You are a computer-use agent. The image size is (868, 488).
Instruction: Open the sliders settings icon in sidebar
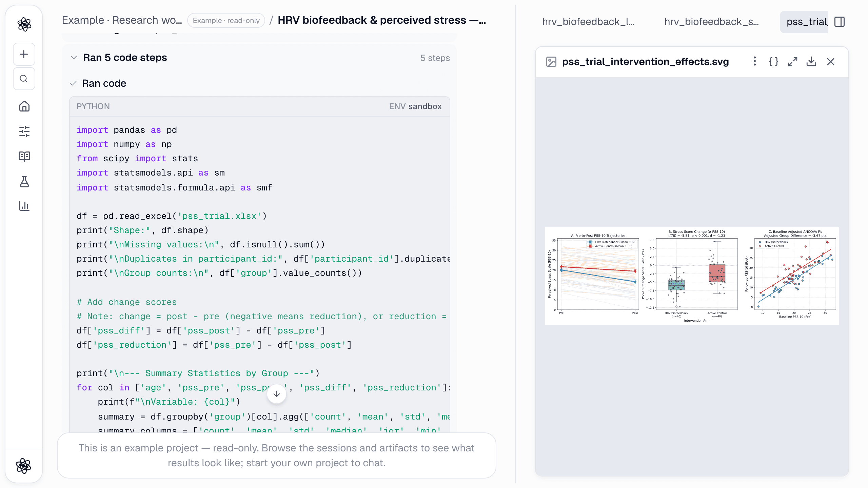(24, 131)
